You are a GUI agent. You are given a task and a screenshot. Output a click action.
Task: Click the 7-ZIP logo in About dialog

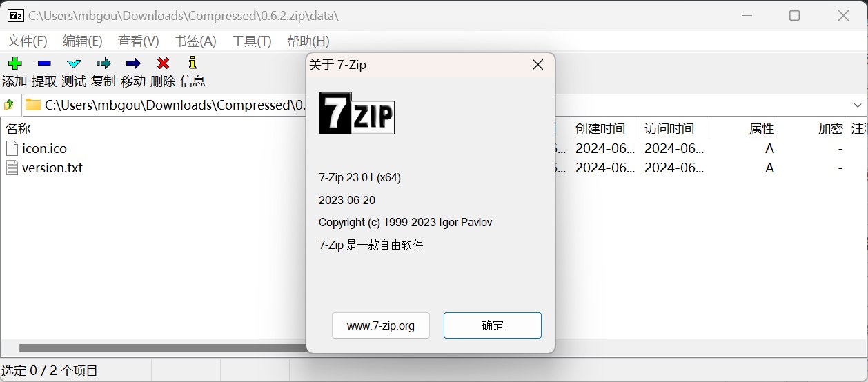click(x=356, y=112)
